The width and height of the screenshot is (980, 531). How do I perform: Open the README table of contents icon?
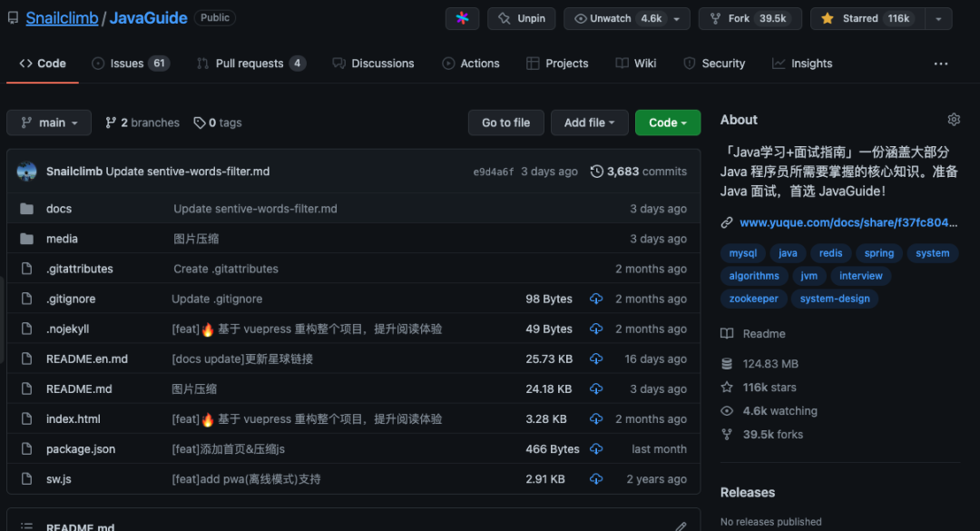[x=26, y=526]
